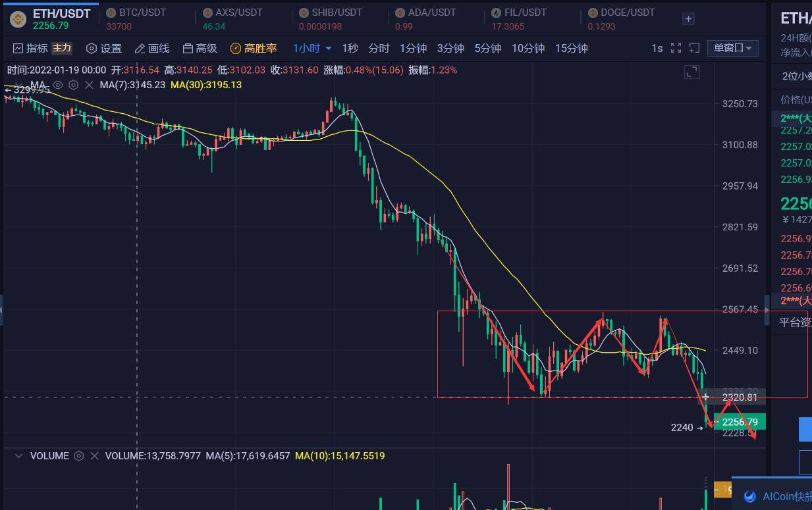
Task: Open chart 设置 settings
Action: [105, 48]
